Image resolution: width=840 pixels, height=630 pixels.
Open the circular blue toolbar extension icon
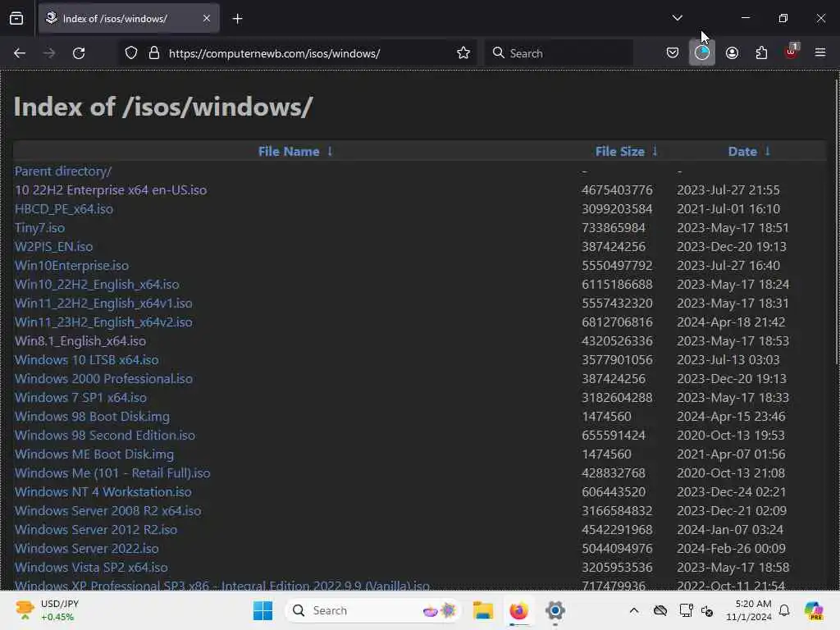[x=702, y=53]
